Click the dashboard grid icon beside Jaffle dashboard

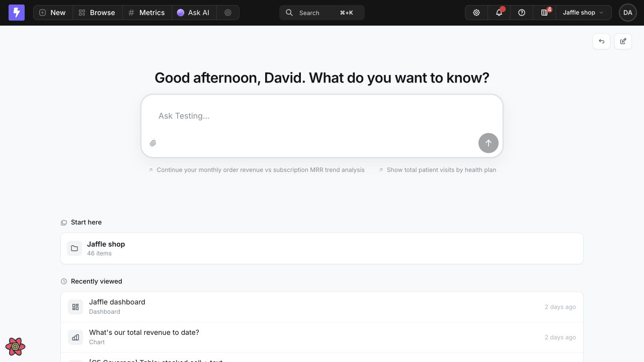click(x=75, y=307)
